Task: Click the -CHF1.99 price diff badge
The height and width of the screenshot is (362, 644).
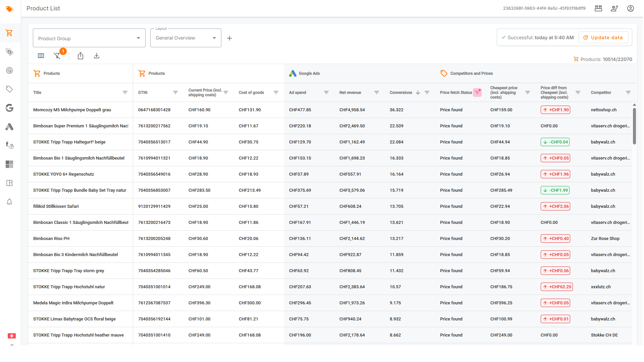Action: [555, 190]
